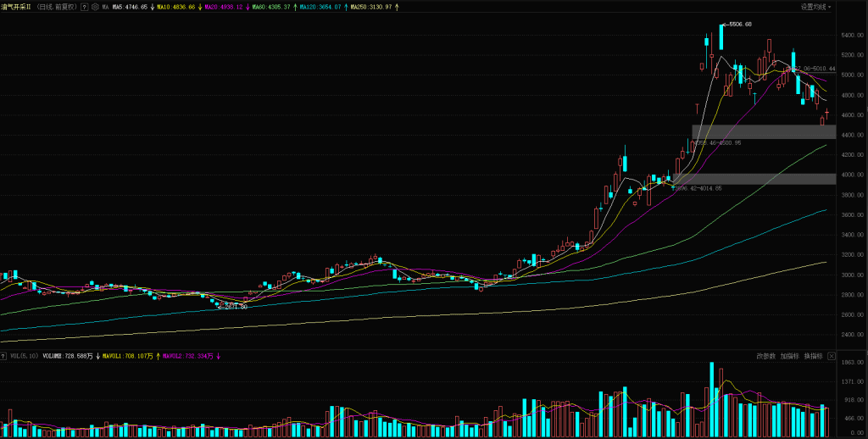
Task: Click the 前复权 adjustment label
Action: (x=66, y=7)
